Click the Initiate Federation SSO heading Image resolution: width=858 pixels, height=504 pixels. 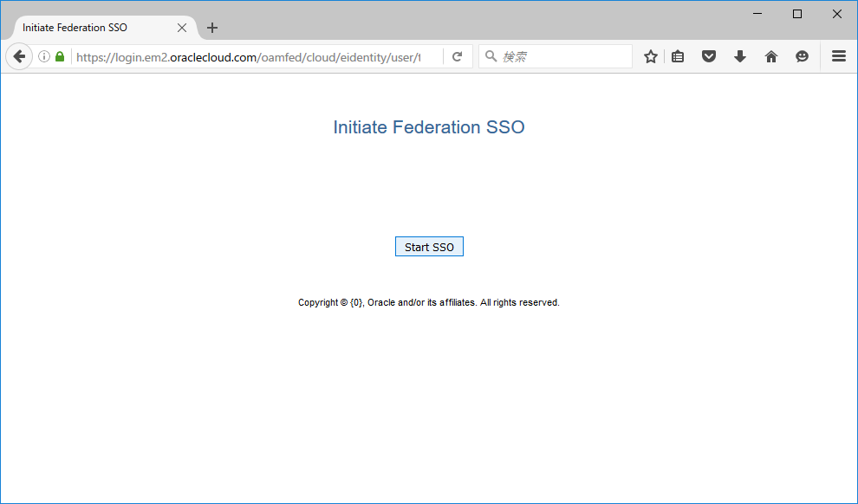click(x=429, y=127)
